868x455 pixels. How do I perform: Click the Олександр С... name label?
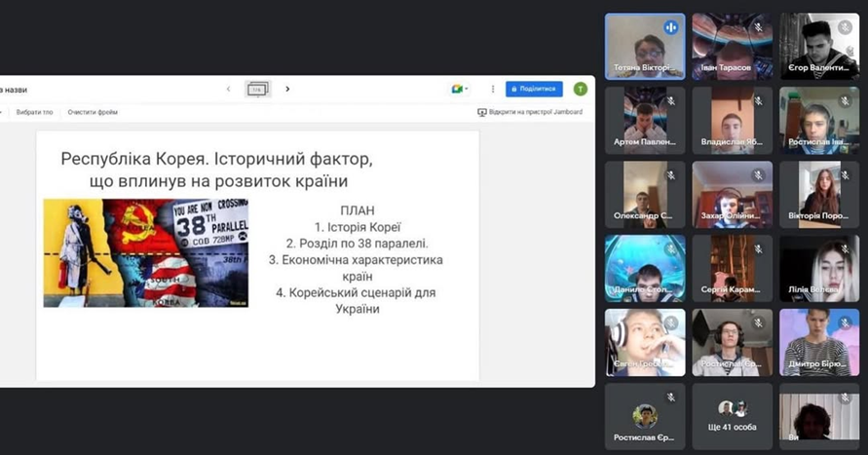[x=643, y=216]
